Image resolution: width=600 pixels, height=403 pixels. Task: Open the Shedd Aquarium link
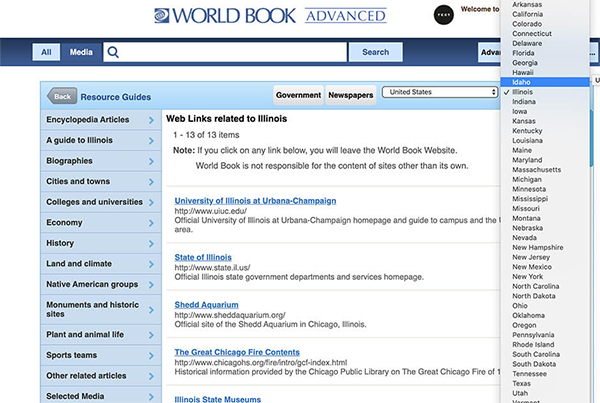click(x=206, y=305)
